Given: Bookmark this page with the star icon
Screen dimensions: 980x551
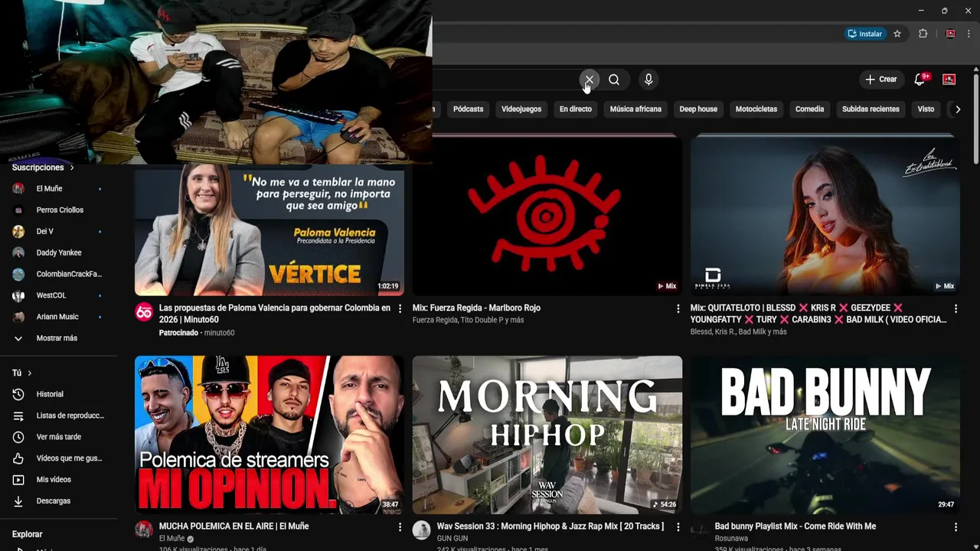Looking at the screenshot, I should point(897,34).
